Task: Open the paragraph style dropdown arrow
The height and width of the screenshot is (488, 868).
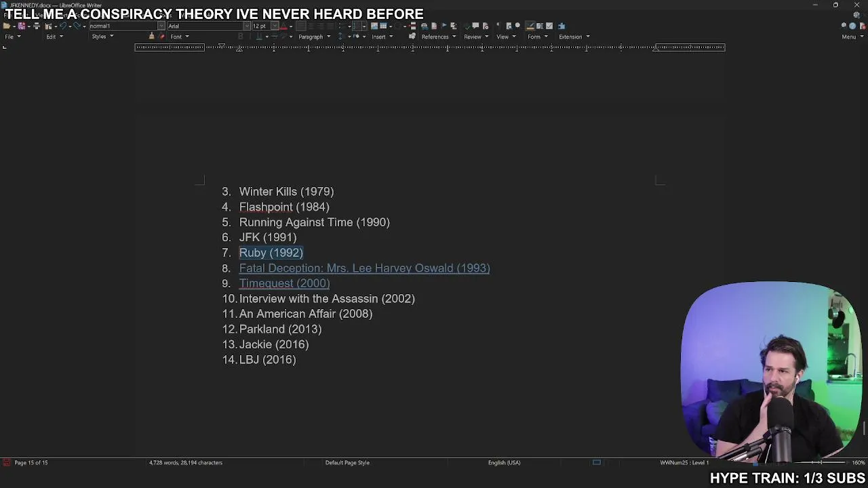Action: click(161, 26)
